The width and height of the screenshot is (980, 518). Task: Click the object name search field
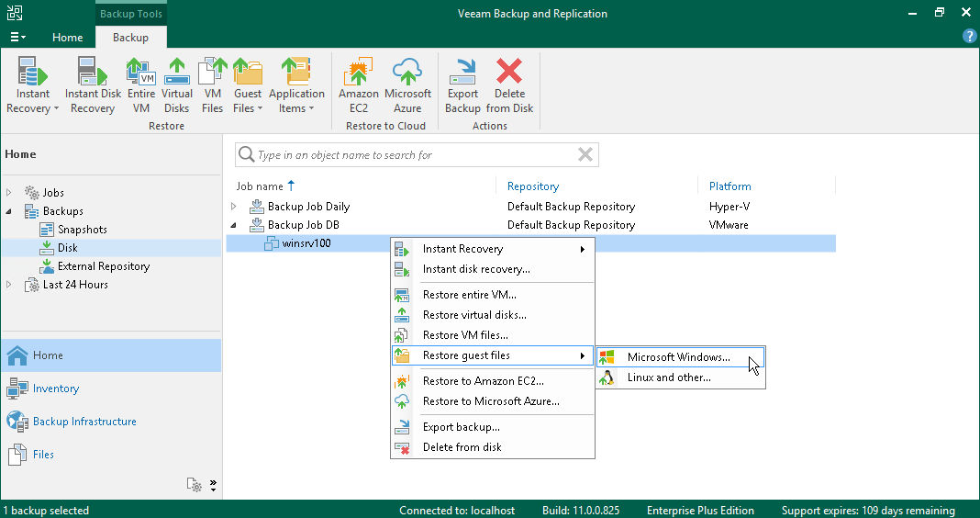(413, 155)
